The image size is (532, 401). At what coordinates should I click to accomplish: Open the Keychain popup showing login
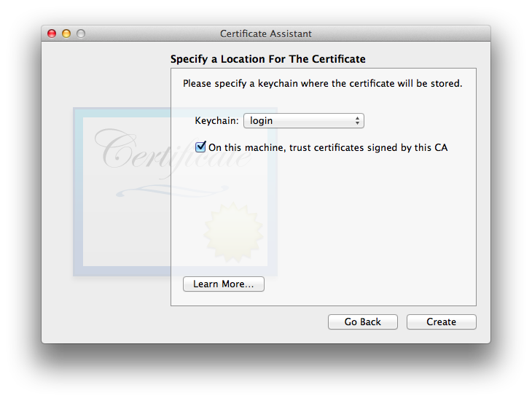pos(304,120)
